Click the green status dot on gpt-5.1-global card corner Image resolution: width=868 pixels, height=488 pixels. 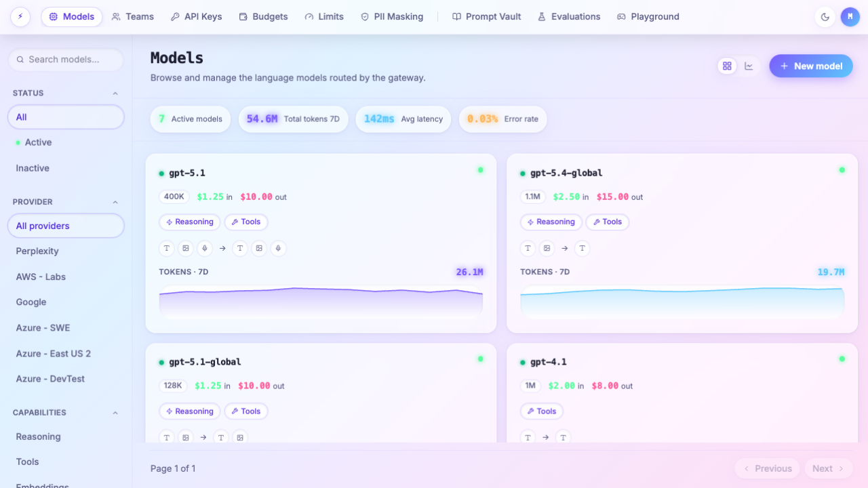tap(480, 359)
